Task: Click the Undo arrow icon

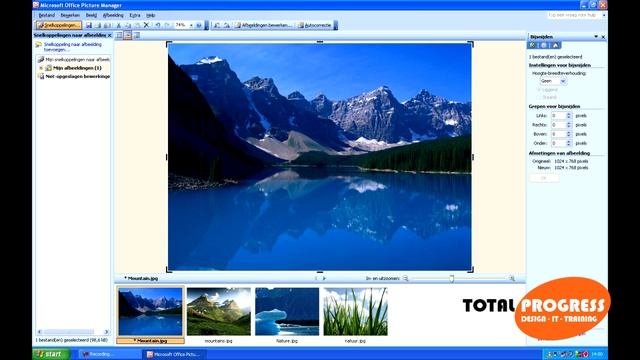Action: coord(158,25)
